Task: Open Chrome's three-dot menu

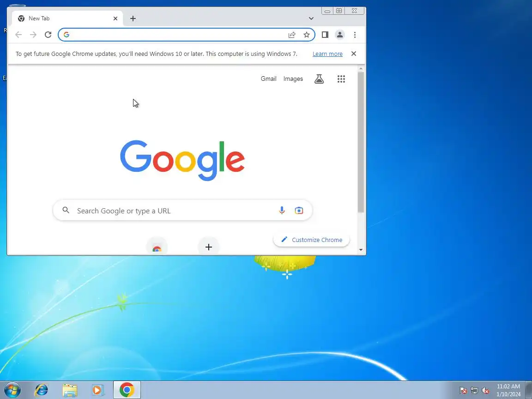Action: (355, 35)
